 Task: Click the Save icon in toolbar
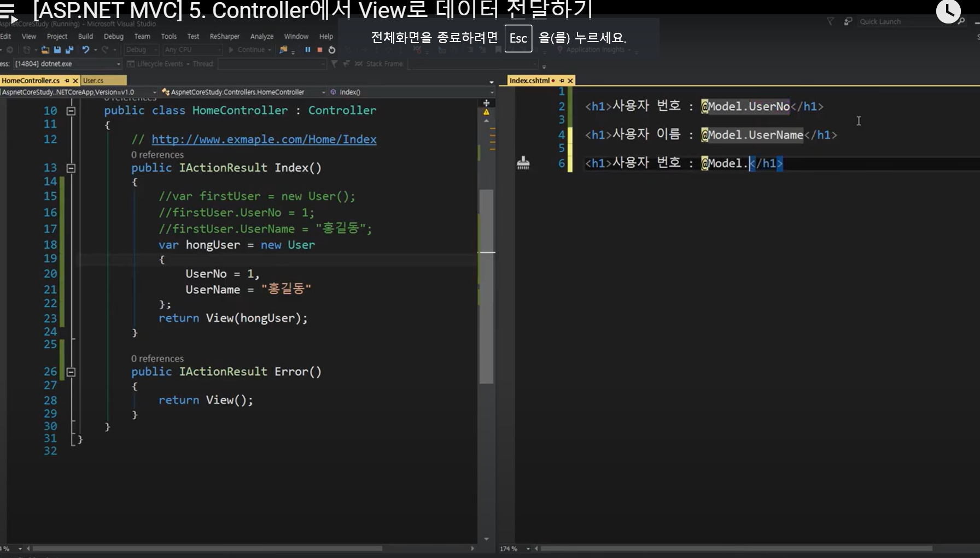[x=57, y=50]
